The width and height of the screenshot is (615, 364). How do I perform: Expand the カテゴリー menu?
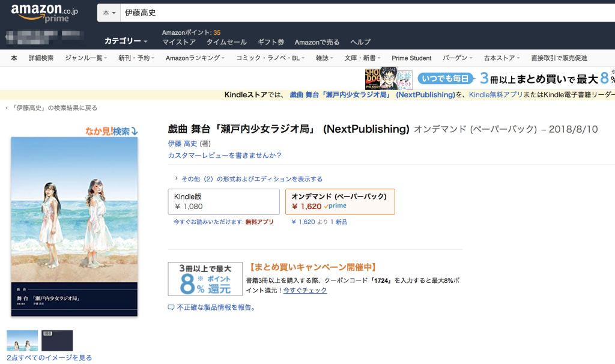coord(126,41)
